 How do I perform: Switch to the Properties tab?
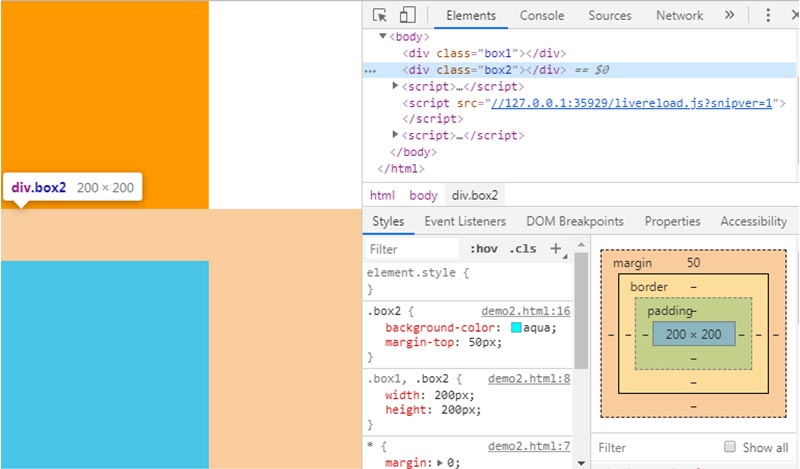[x=672, y=221]
